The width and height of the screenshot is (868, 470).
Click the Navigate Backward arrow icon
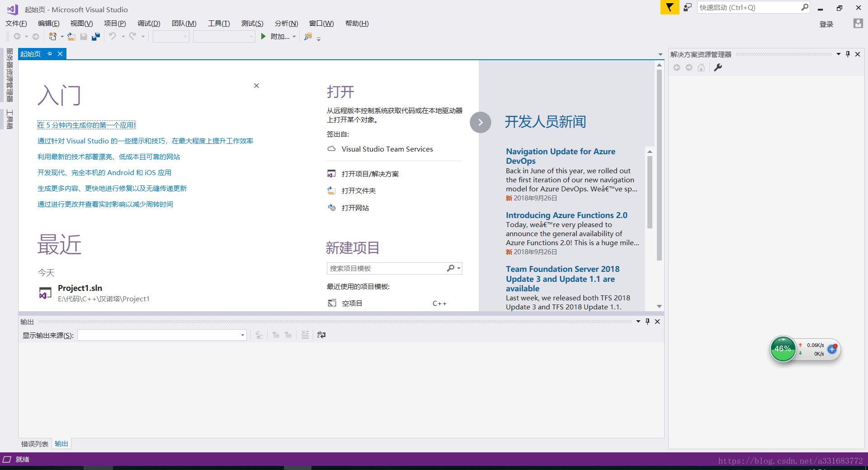(17, 37)
